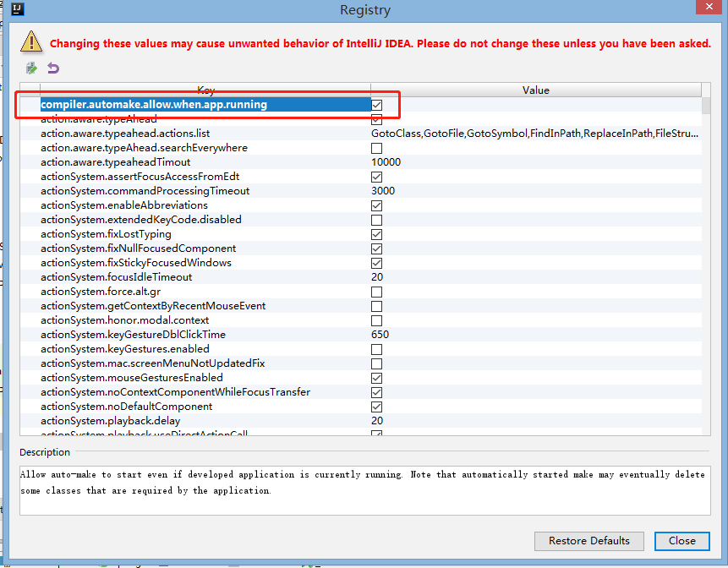Select actionSystem.honor.modal.context key
Viewport: 728px width, 568px height.
[x=124, y=320]
